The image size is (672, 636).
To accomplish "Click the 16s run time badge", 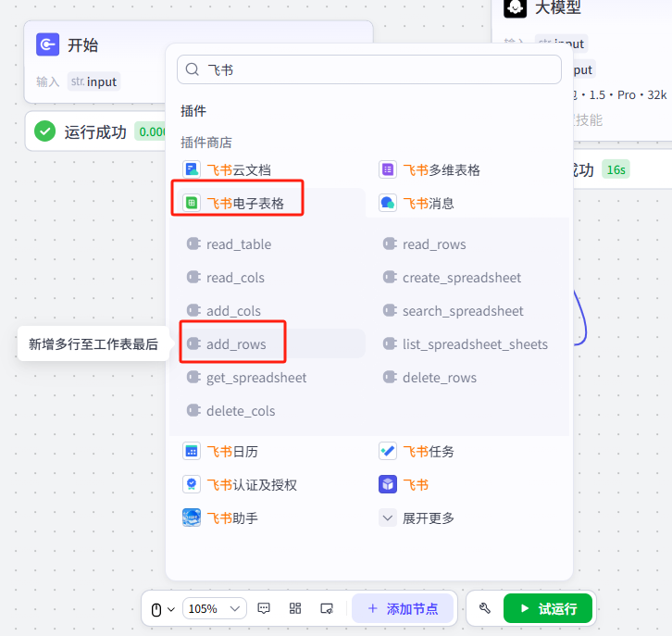I will coord(616,169).
